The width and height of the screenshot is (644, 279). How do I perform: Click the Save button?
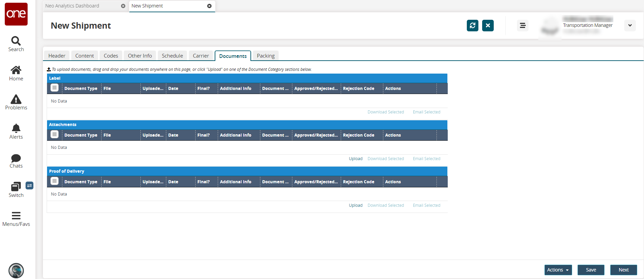(x=591, y=270)
